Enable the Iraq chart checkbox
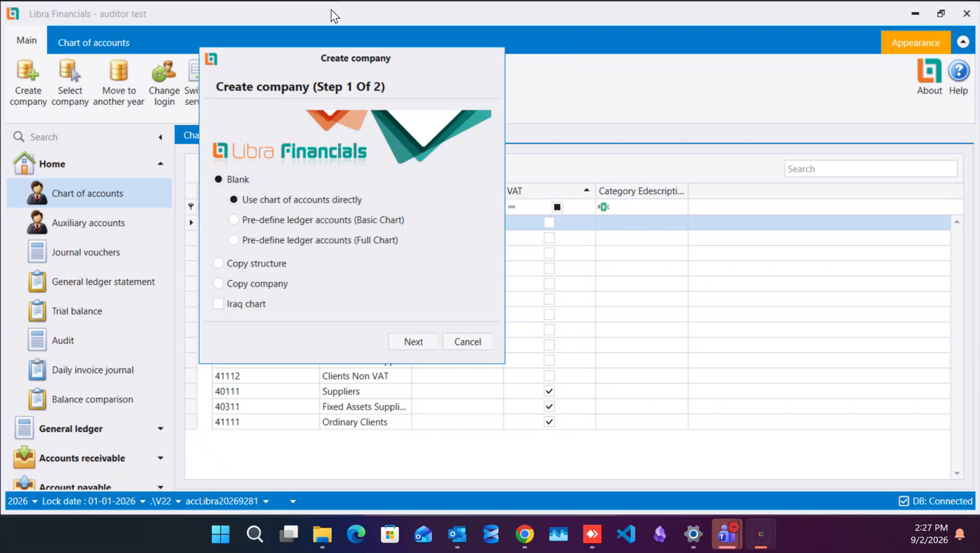 click(x=218, y=303)
